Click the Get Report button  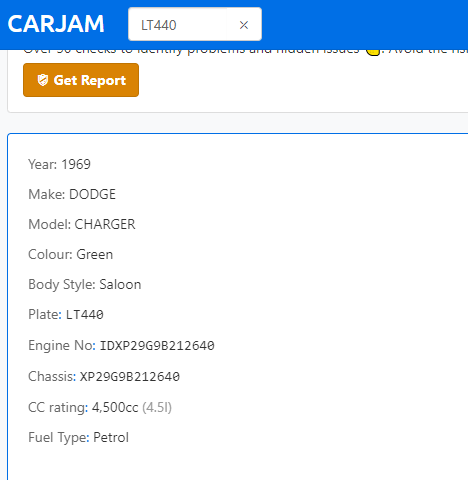tap(81, 80)
